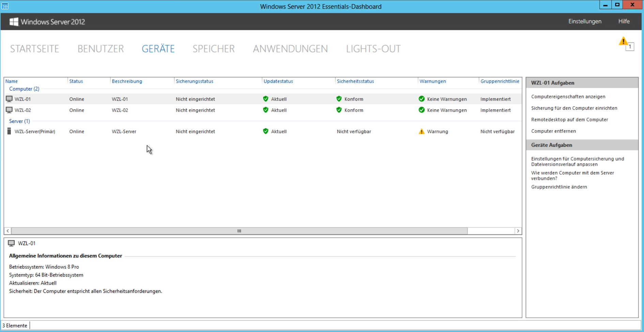Screen dimensions: 644x332
Task: Sort list by Sicherungsstatus column header
Action: (194, 81)
